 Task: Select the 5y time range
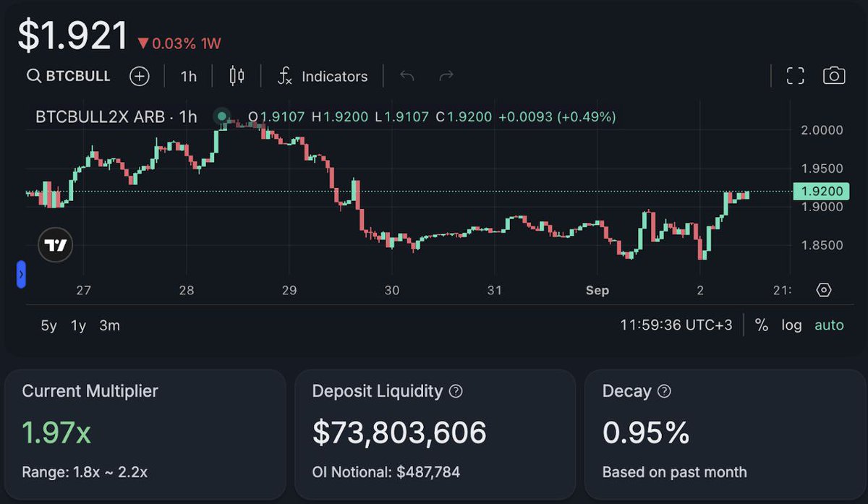[x=48, y=326]
